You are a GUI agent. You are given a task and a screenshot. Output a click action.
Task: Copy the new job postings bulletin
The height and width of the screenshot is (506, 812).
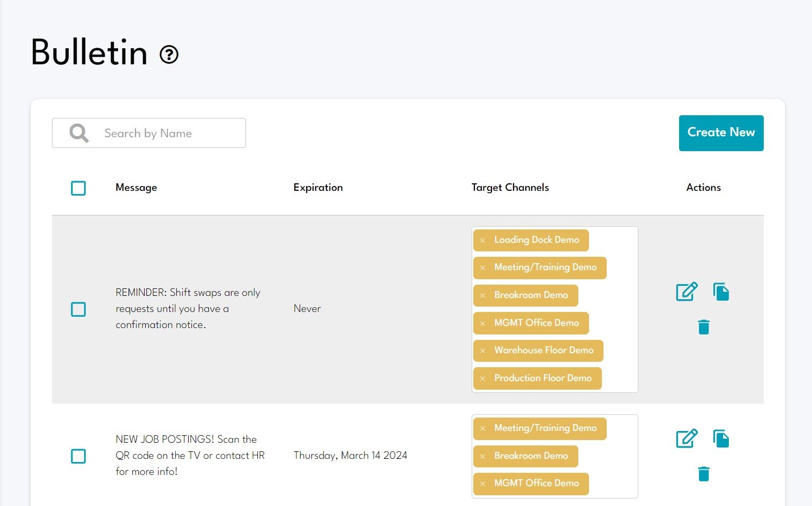[x=721, y=438]
